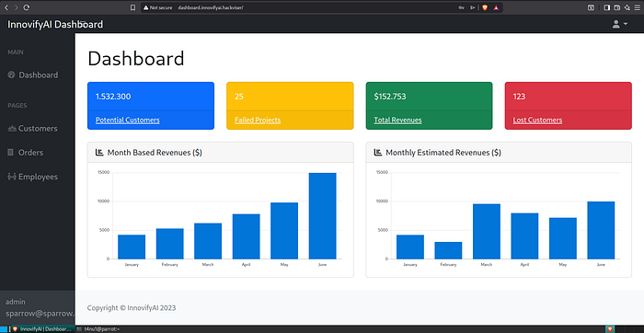Open the user account dropdown

(620, 24)
